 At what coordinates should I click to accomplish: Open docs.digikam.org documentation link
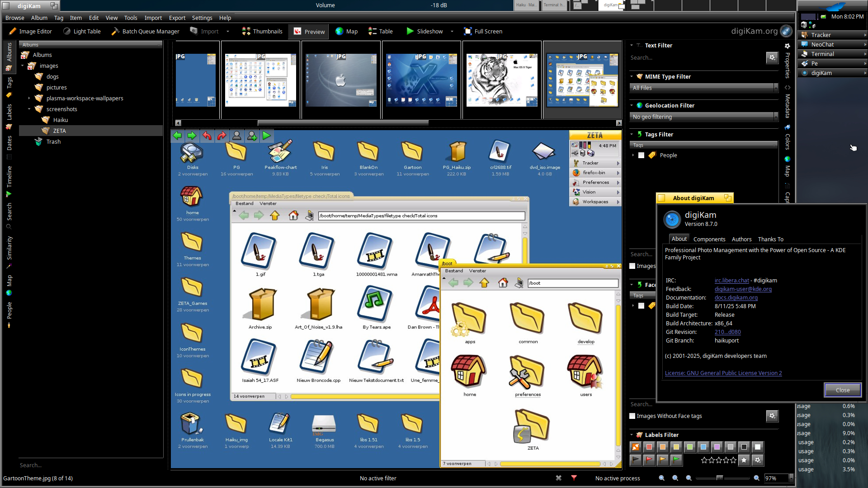(x=736, y=297)
